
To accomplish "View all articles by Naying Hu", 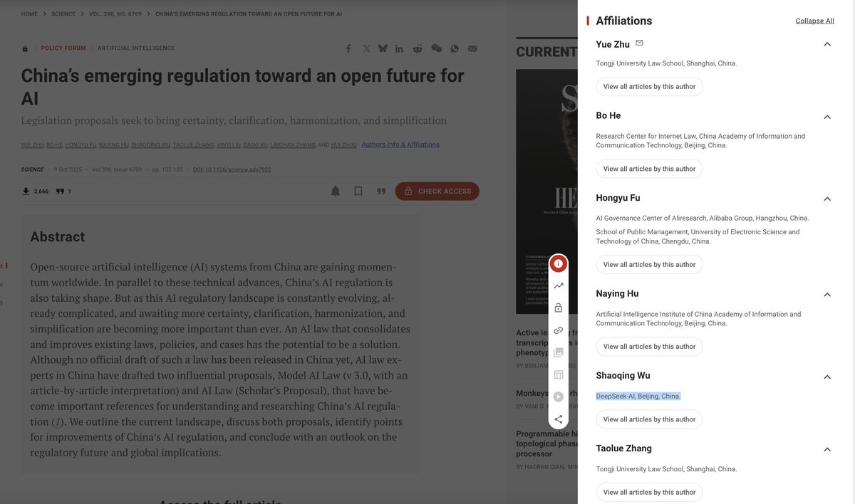I will [649, 347].
